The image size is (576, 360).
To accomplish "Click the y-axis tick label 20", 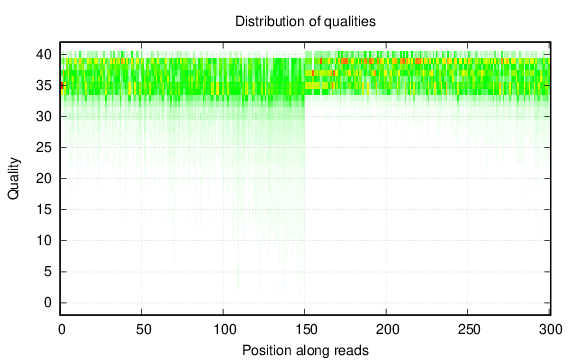I will (44, 179).
